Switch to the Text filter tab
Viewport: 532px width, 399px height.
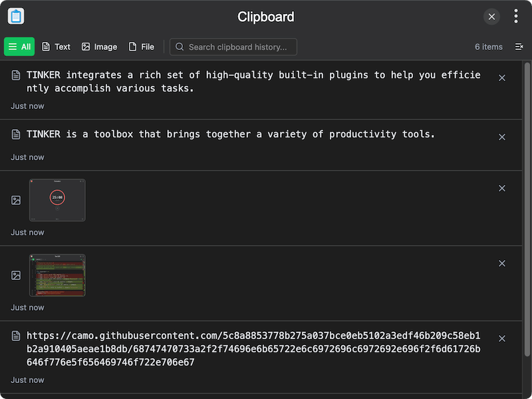(56, 47)
